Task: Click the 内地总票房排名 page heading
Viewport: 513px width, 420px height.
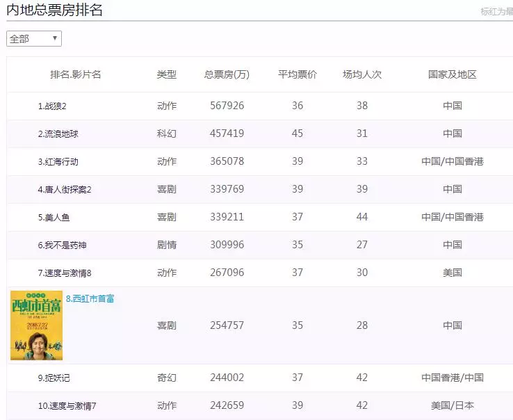Action: point(54,10)
